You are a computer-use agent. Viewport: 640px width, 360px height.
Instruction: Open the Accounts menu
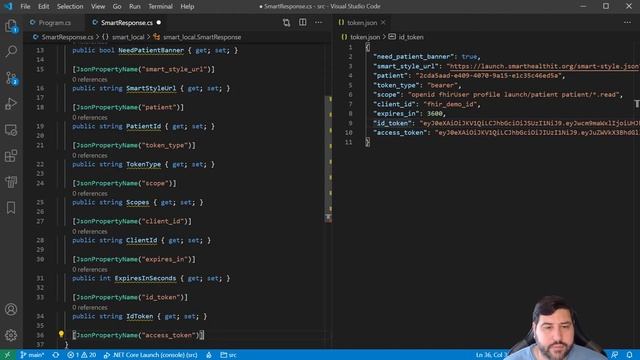tap(11, 309)
